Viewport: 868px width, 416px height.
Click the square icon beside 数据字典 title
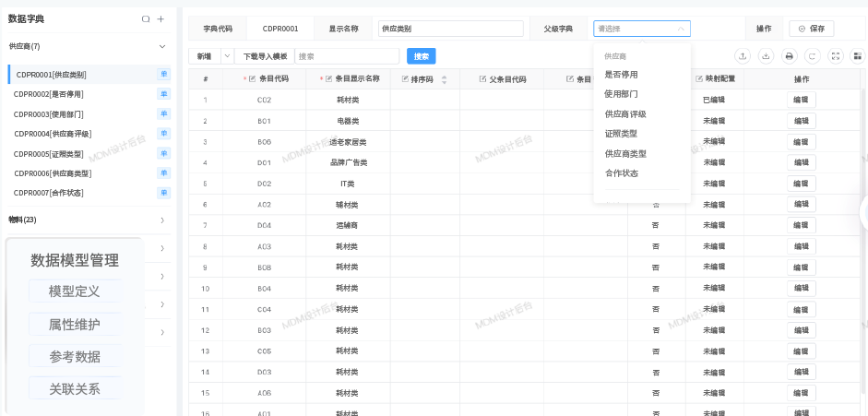[146, 18]
